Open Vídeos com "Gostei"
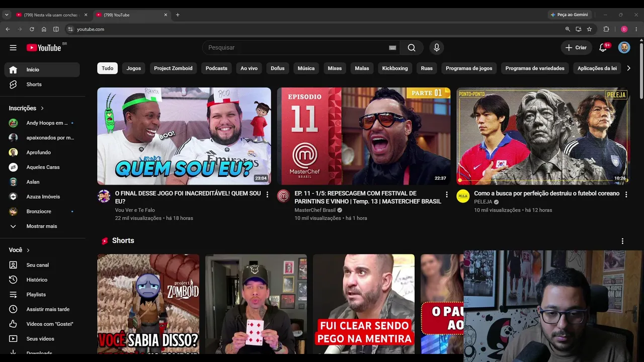644x362 pixels. [42, 324]
